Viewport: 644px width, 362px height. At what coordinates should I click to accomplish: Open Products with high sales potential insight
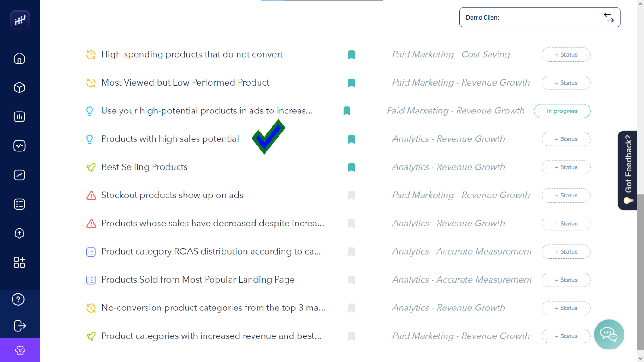(x=170, y=139)
